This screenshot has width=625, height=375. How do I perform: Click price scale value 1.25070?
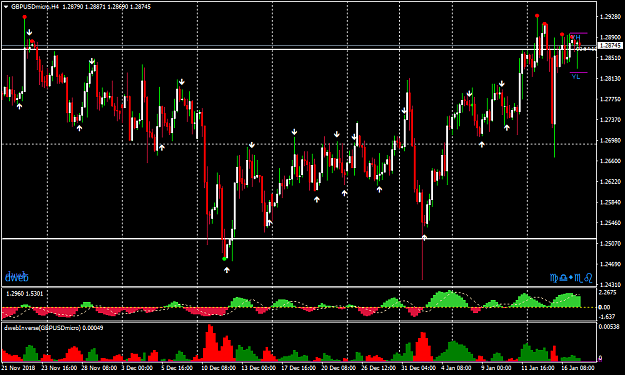pyautogui.click(x=610, y=243)
